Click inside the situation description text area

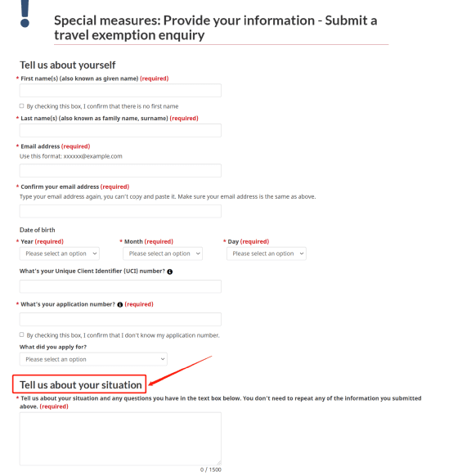tap(120, 438)
